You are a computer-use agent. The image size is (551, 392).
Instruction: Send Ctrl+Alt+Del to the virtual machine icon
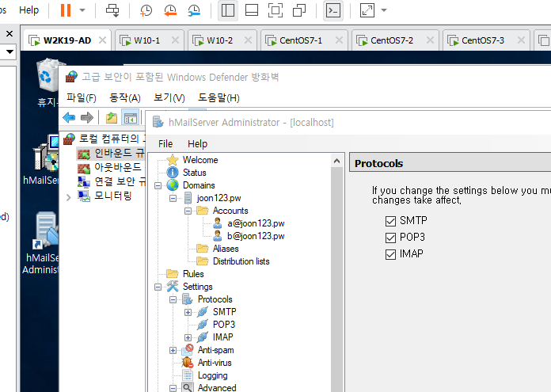coord(112,10)
